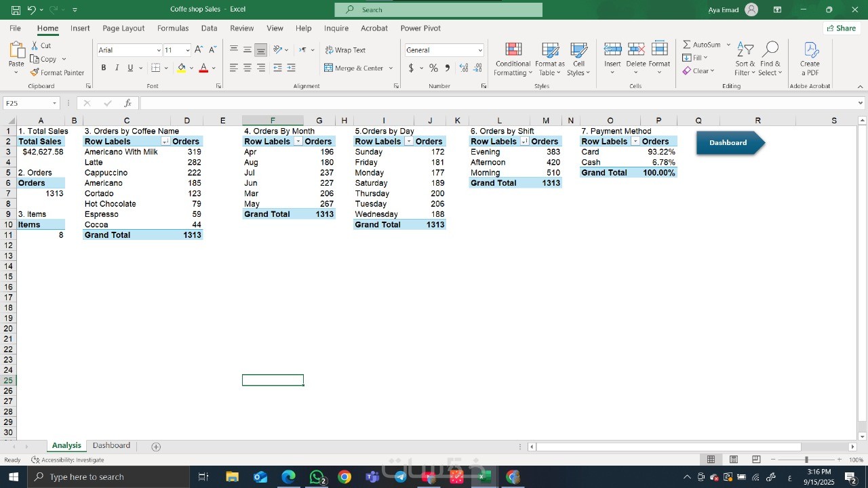Open Google Chrome from the taskbar

point(344,477)
